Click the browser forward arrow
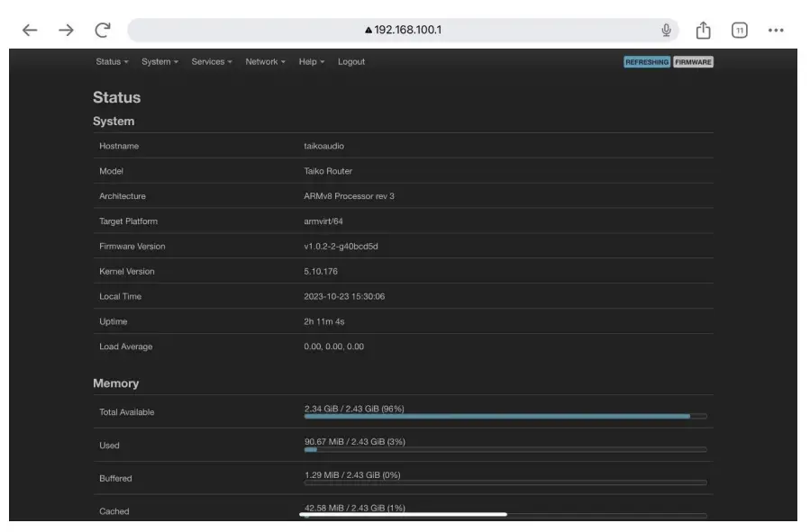Screen dimensions: 810x532 (66, 31)
